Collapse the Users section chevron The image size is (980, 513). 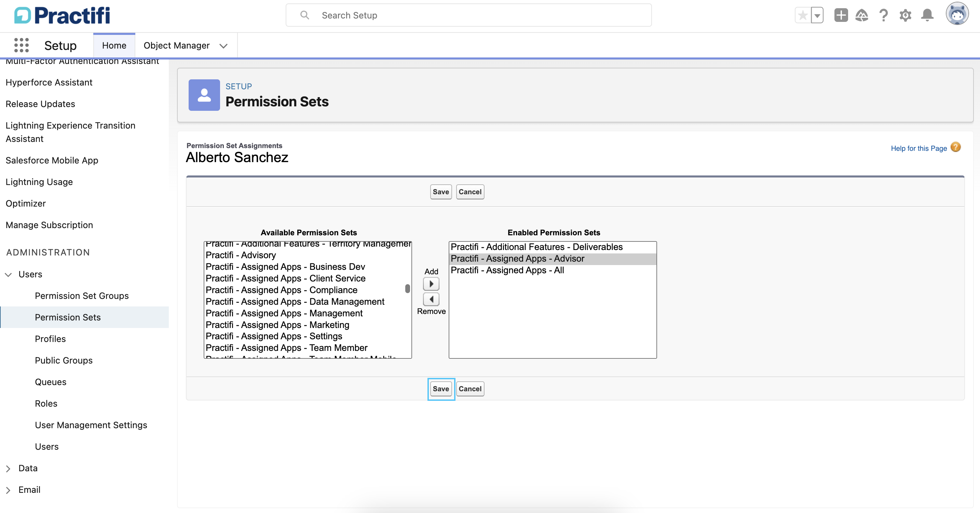pos(8,274)
